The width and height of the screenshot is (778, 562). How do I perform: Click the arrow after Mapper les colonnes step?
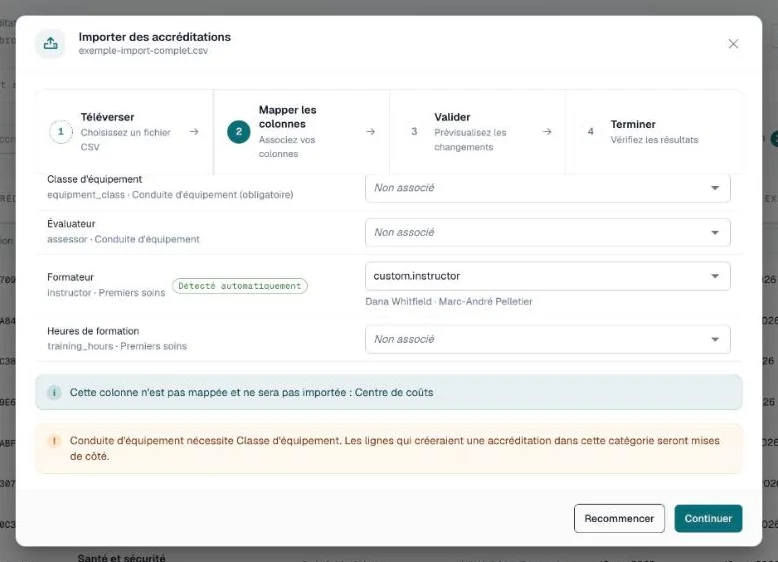point(371,131)
